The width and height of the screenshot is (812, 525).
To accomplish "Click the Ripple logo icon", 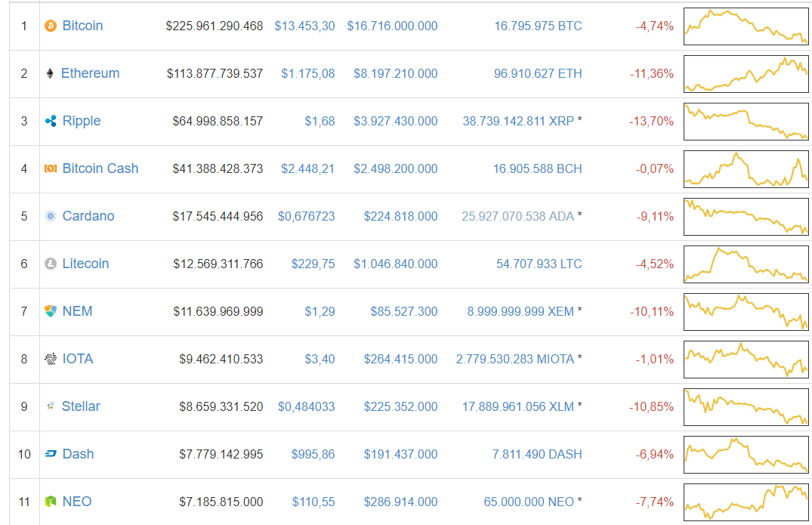I will (51, 122).
